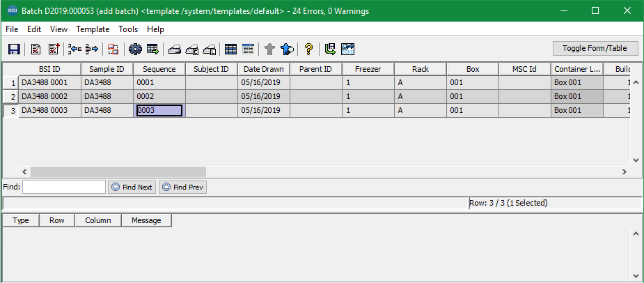Click the MSC Id column header

pos(524,69)
